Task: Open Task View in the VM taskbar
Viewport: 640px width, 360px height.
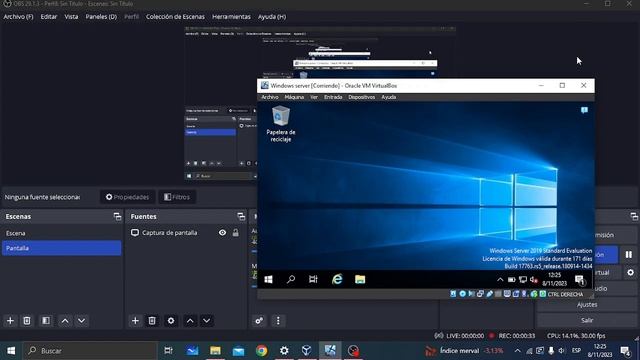Action: tap(313, 280)
